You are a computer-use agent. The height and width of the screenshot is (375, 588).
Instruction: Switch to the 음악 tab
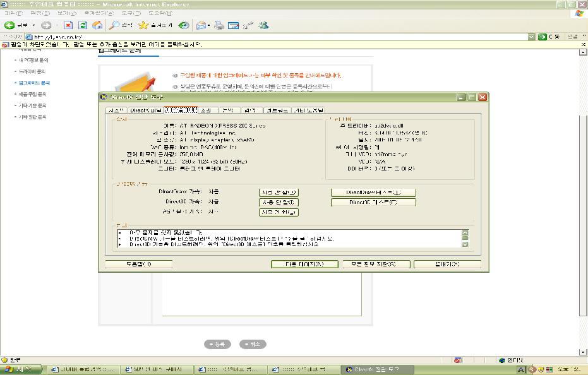click(229, 110)
